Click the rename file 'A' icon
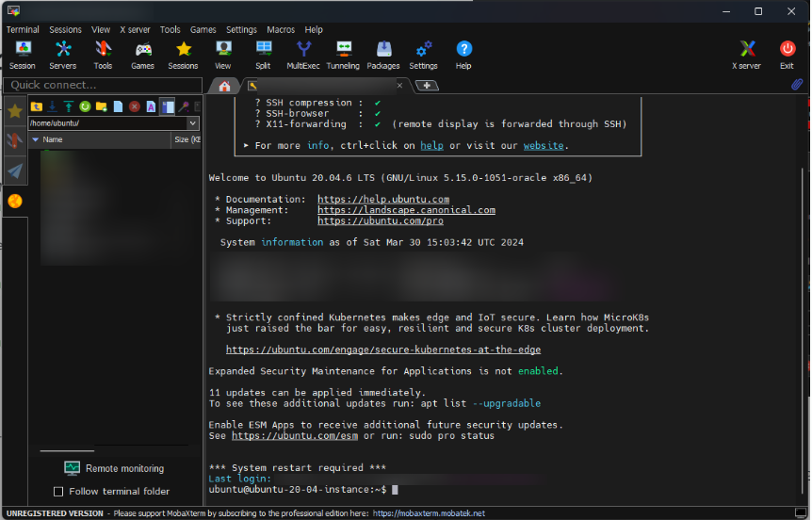This screenshot has width=812, height=520. 151,106
